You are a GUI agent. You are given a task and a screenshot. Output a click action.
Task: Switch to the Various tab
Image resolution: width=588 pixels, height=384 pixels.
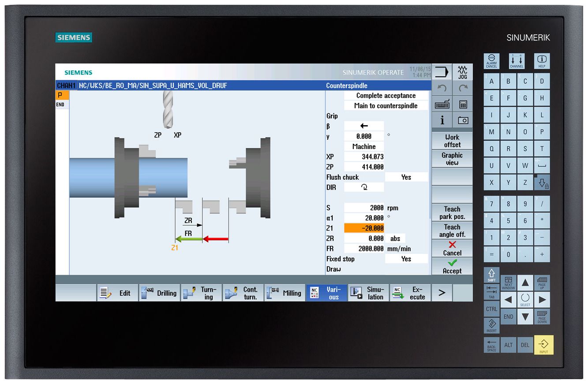327,293
